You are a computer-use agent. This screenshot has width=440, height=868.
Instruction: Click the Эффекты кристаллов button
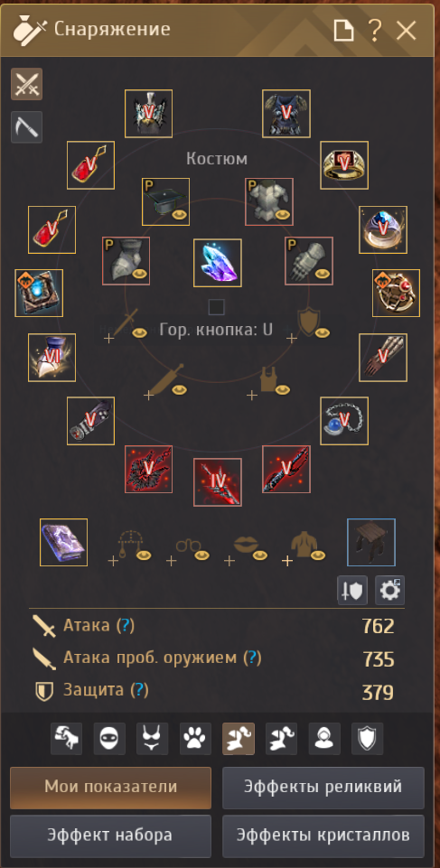click(x=323, y=835)
